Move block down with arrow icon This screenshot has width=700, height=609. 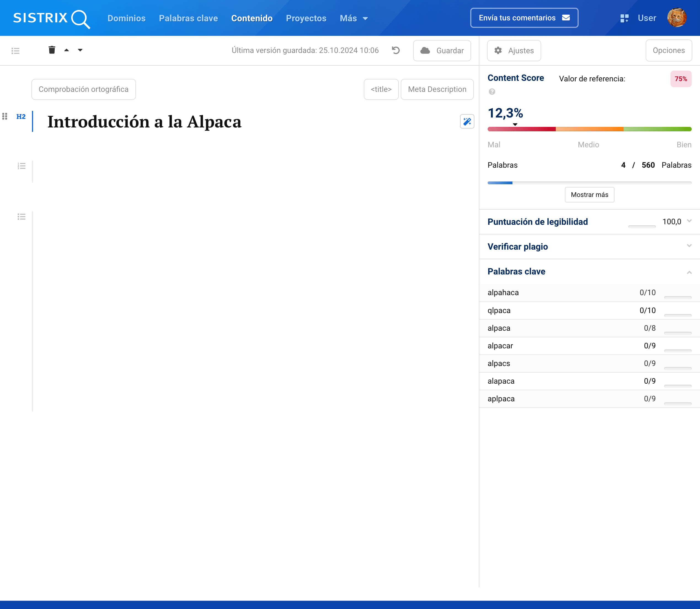(80, 50)
